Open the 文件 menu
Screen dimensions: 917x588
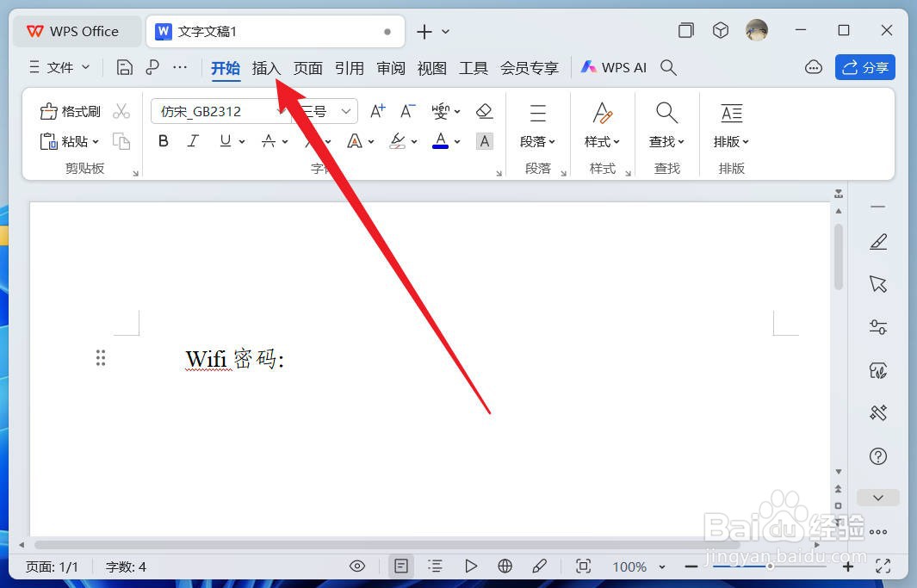tap(59, 67)
